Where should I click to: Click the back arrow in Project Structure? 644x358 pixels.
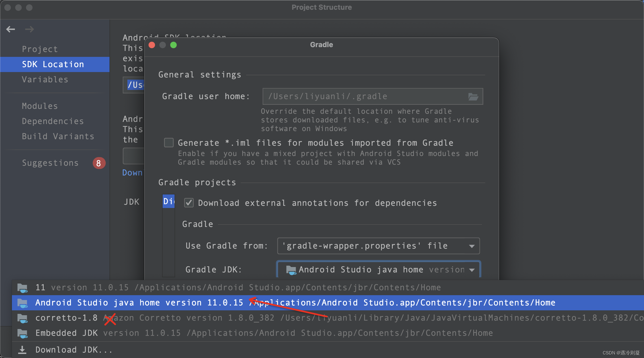pos(11,29)
